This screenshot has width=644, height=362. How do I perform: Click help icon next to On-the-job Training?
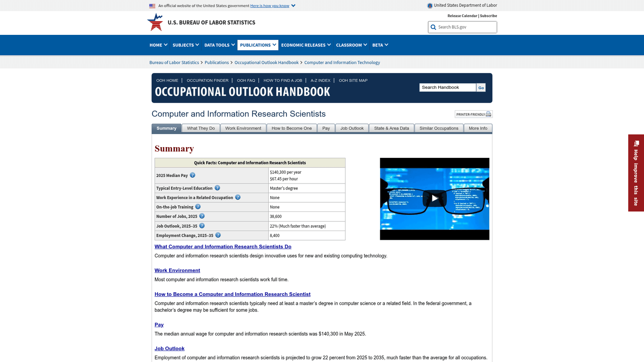(x=198, y=206)
